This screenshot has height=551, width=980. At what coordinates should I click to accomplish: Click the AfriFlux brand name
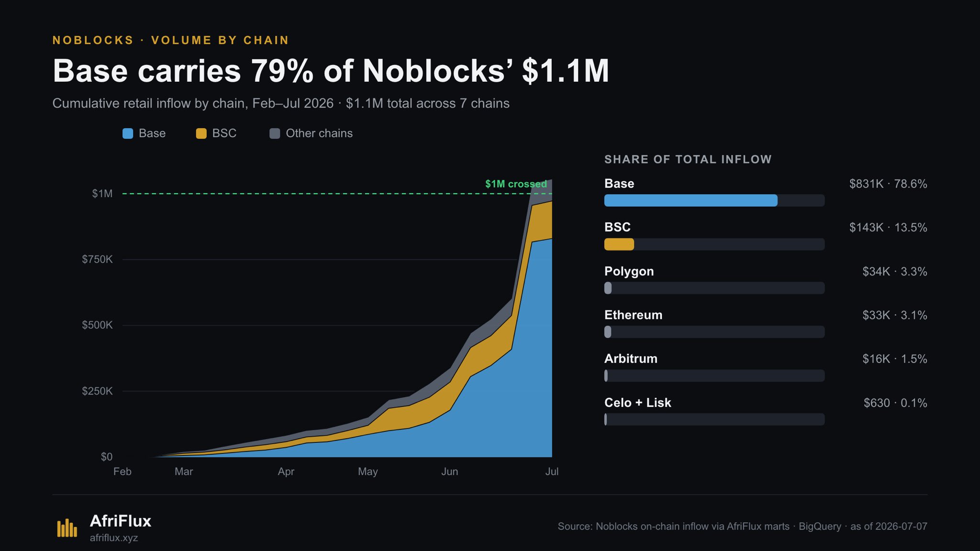[121, 521]
